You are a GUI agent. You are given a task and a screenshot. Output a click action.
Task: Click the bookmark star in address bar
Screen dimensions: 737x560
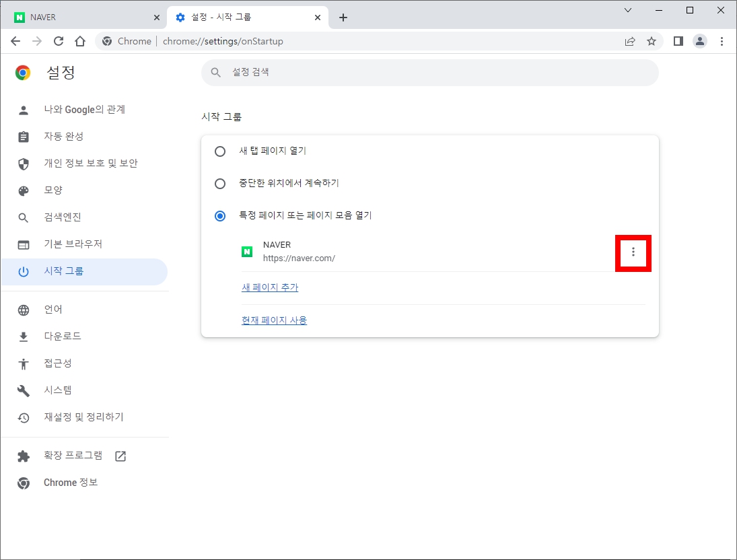point(652,41)
